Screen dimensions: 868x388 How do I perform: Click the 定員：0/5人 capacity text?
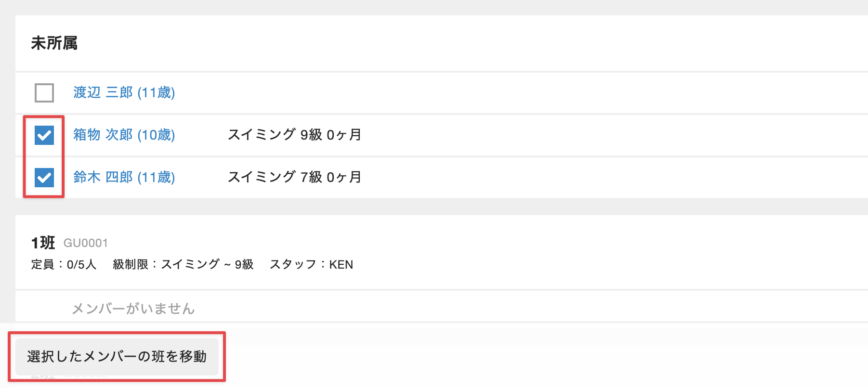(64, 265)
